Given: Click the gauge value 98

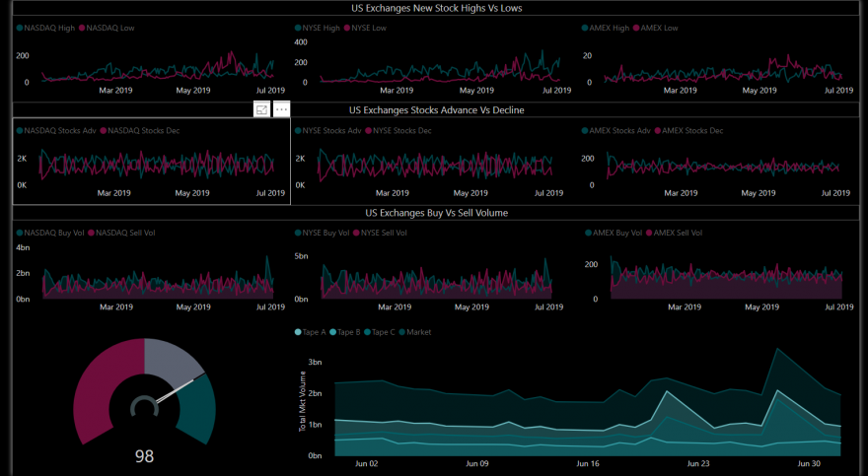Looking at the screenshot, I should 144,456.
